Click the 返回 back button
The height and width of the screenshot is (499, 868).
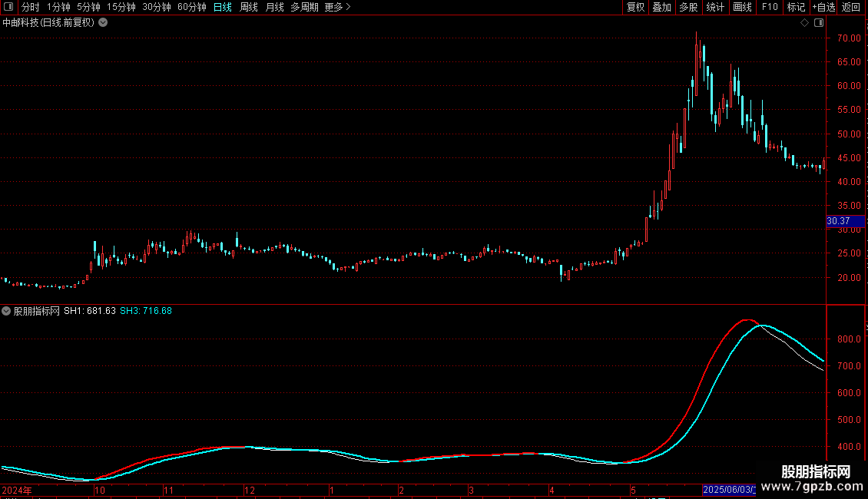pyautogui.click(x=851, y=7)
